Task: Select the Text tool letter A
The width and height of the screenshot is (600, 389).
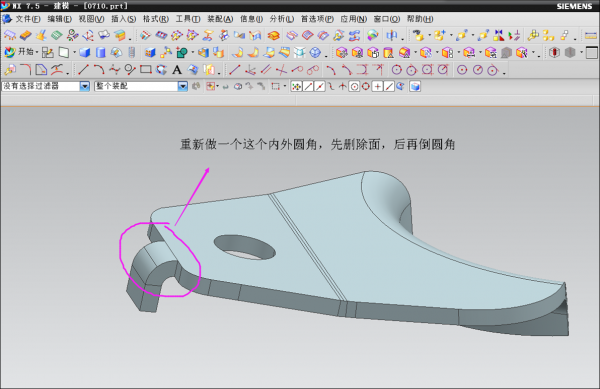Action: pos(176,70)
